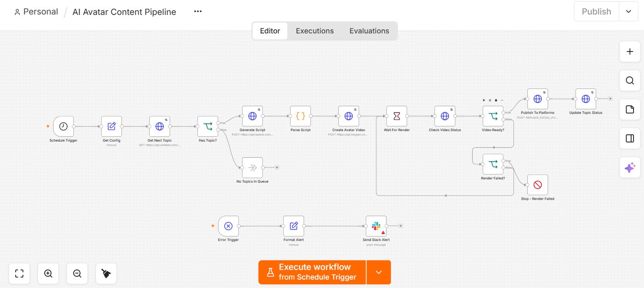Viewport: 644px width, 288px height.
Task: Click the AI Avatar Content Pipeline title
Action: (124, 12)
